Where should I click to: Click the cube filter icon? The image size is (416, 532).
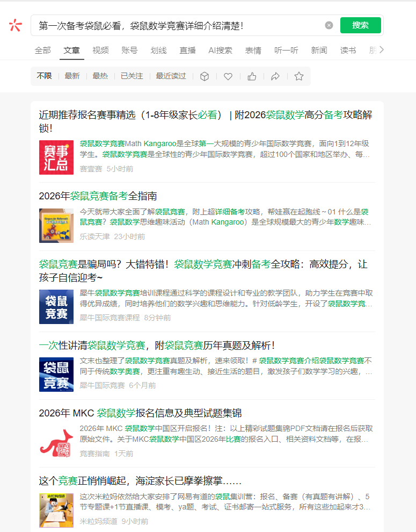pyautogui.click(x=205, y=76)
